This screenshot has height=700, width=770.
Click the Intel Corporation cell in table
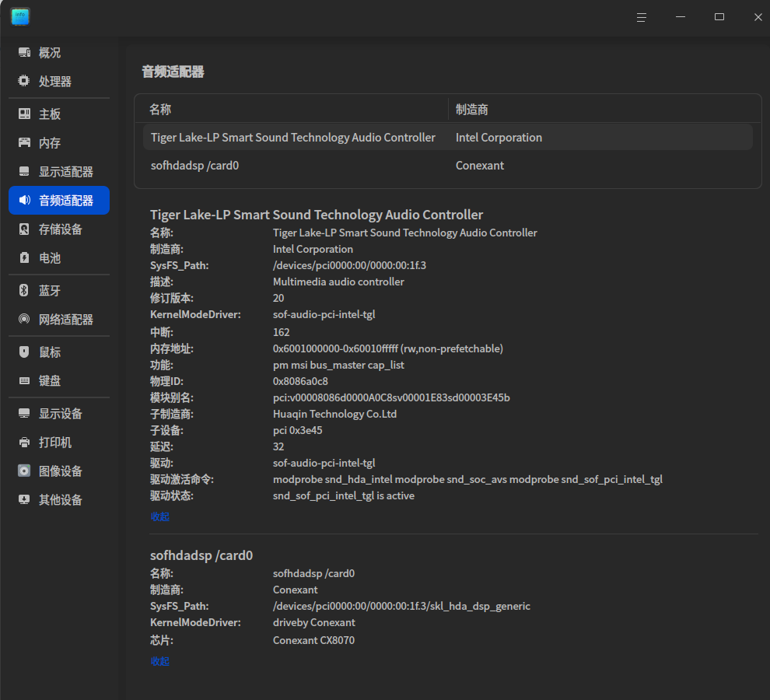point(499,137)
